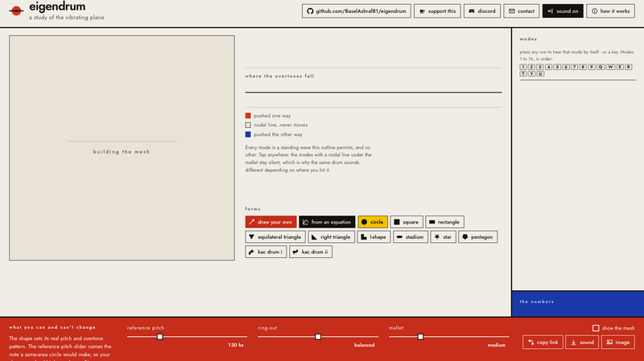Choose the square shape
This screenshot has width=644, height=361.
pyautogui.click(x=407, y=222)
